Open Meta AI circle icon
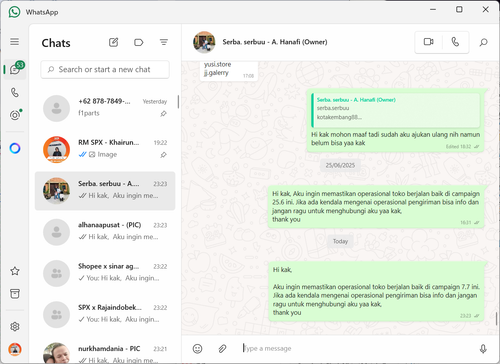 click(15, 148)
